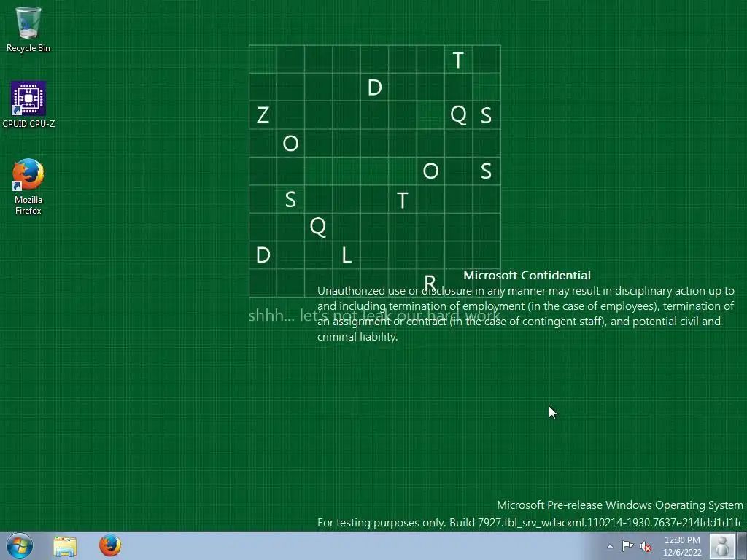Click the Microsoft Confidential heading
The height and width of the screenshot is (560, 747).
[x=527, y=275]
